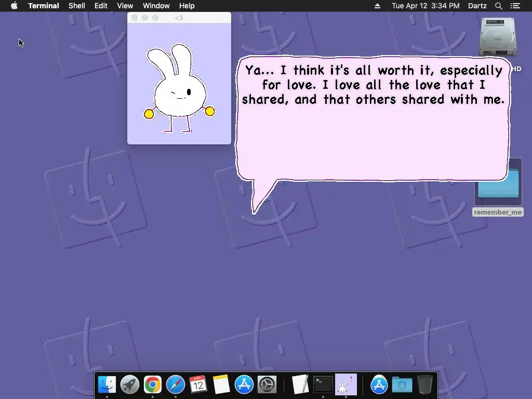The width and height of the screenshot is (532, 399).
Task: Open the Terminal application menu
Action: point(44,6)
